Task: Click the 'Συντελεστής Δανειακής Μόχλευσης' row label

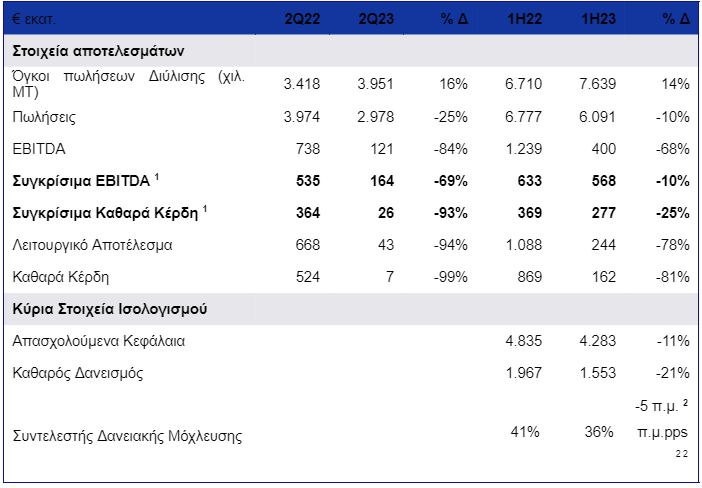Action: point(127,437)
